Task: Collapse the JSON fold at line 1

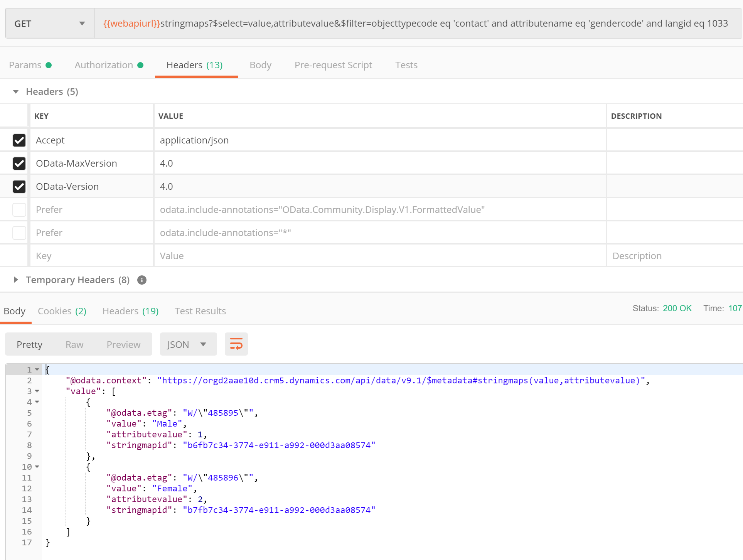Action: pos(37,369)
